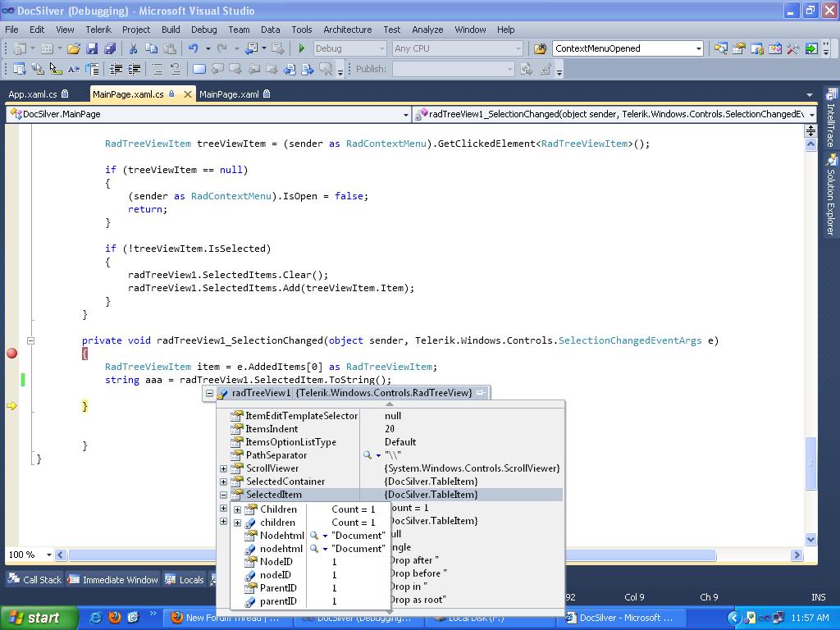Switch to the App.xaml.cs tab

[33, 94]
